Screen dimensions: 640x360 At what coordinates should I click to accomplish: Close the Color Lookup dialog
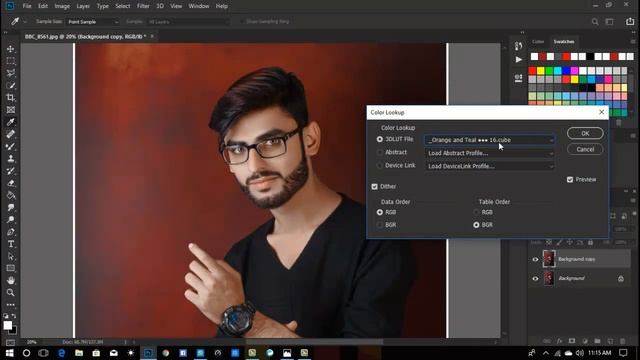(601, 112)
